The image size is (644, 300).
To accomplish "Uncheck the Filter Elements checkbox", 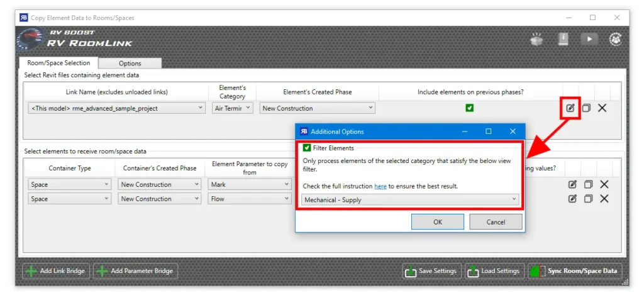I will point(307,148).
